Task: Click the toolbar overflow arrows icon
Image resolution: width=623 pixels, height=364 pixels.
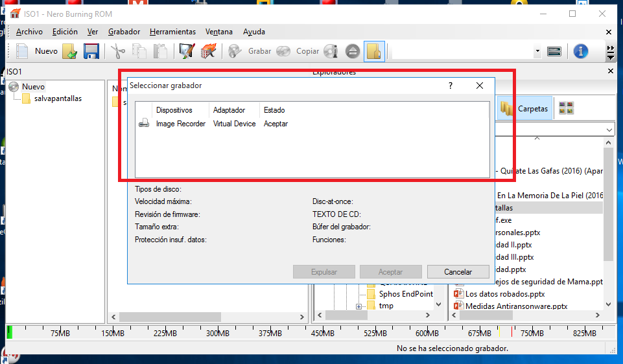Action: (611, 52)
